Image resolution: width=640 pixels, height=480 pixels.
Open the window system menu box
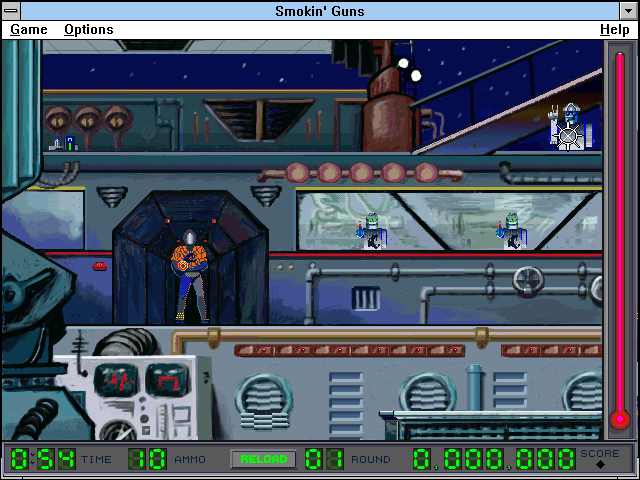pos(12,11)
